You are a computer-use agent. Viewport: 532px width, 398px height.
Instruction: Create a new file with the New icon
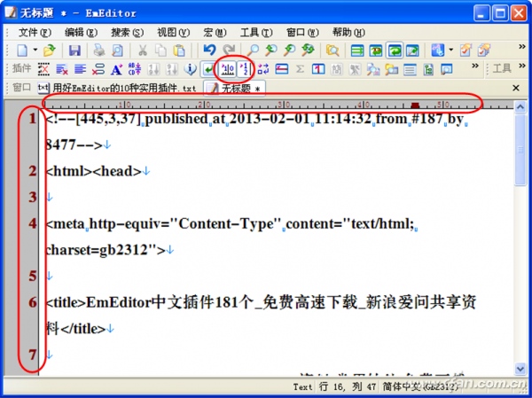point(22,51)
